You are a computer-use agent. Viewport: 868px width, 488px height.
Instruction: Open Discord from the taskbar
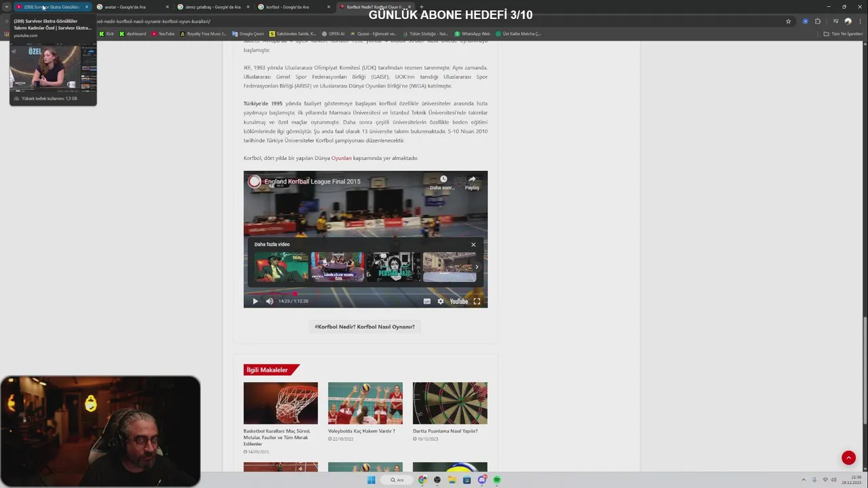point(481,480)
